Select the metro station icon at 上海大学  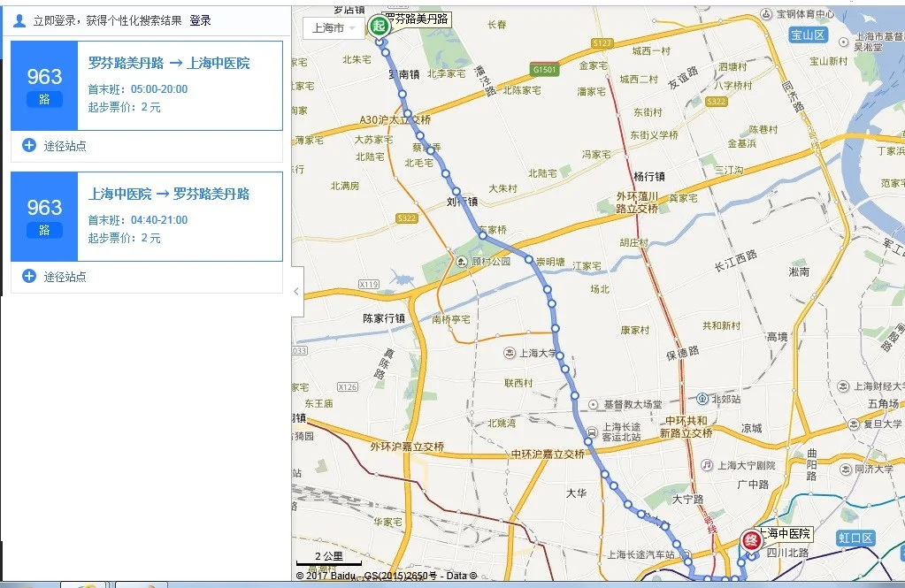509,353
